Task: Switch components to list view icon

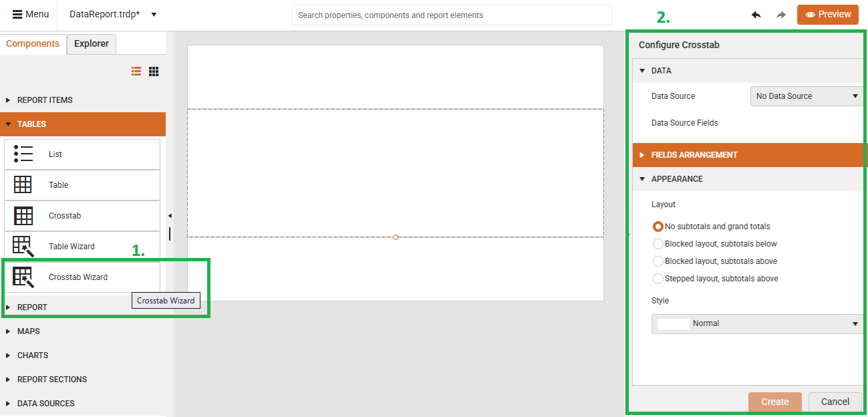Action: (x=136, y=72)
